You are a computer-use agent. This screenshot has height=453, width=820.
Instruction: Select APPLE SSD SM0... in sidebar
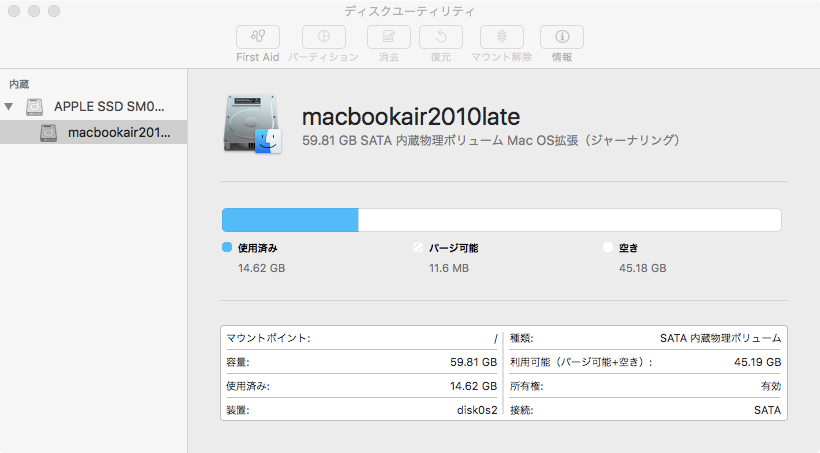pyautogui.click(x=107, y=106)
